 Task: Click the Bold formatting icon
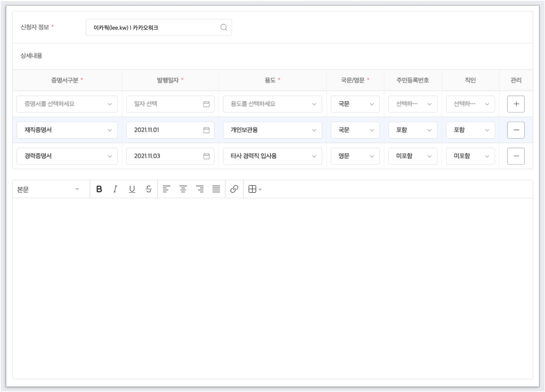click(x=99, y=189)
